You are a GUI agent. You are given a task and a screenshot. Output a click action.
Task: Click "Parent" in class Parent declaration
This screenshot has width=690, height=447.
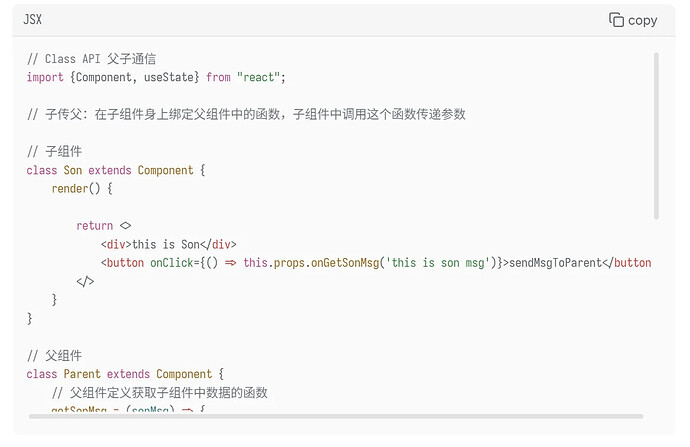[x=82, y=374]
